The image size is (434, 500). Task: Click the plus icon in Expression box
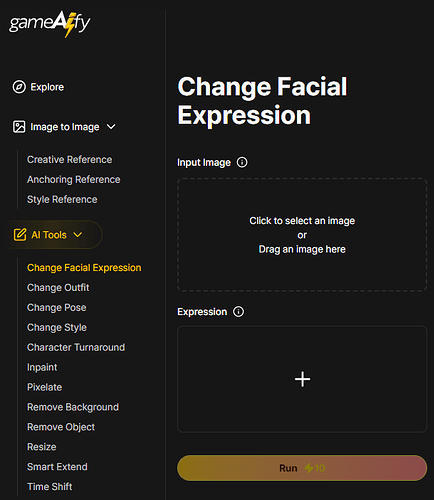[302, 379]
